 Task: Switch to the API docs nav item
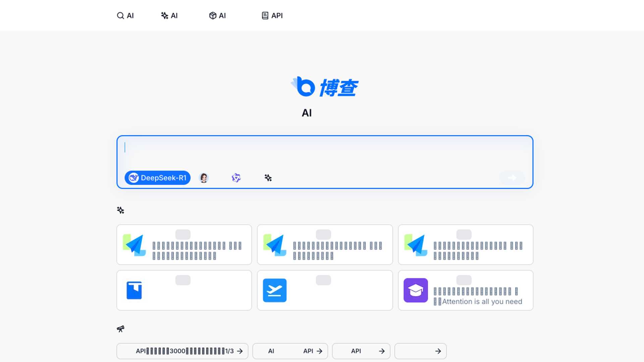[272, 15]
